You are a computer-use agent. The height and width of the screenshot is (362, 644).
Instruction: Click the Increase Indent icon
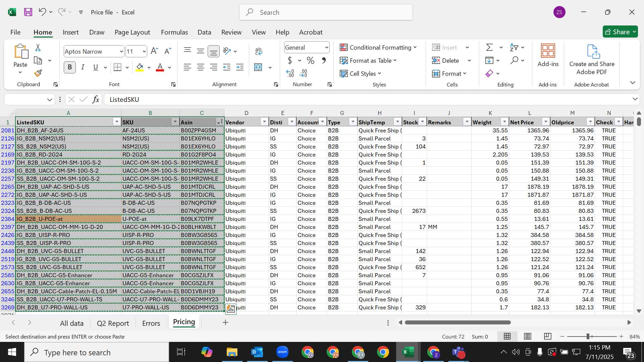point(240,67)
